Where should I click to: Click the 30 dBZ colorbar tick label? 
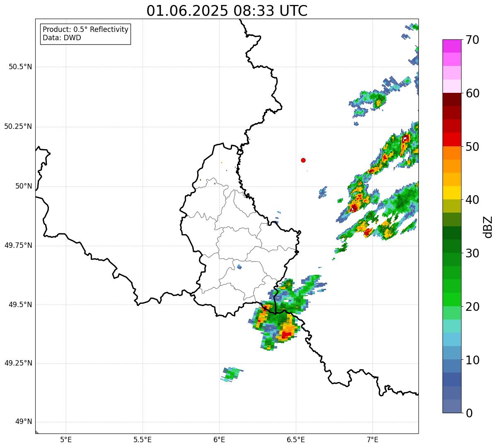click(x=472, y=254)
